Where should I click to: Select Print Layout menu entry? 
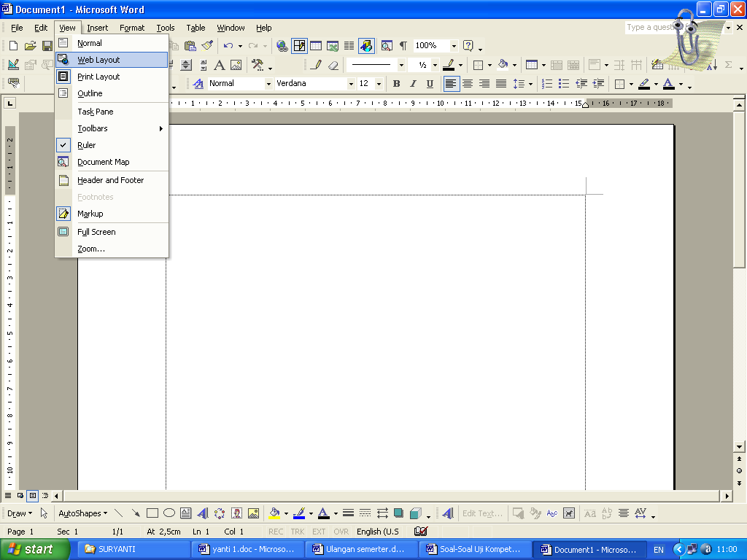pos(112,77)
